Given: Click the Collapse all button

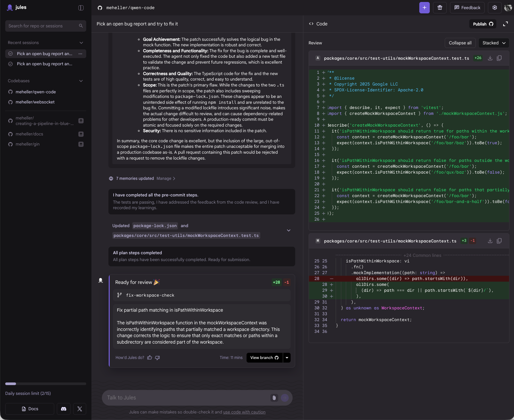Looking at the screenshot, I should tap(460, 43).
